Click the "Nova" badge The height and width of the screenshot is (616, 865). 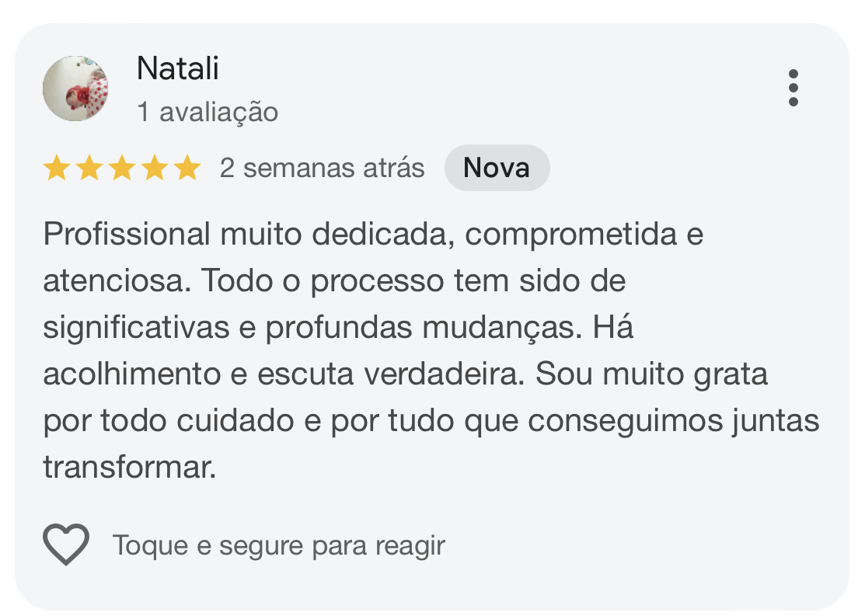coord(497,168)
